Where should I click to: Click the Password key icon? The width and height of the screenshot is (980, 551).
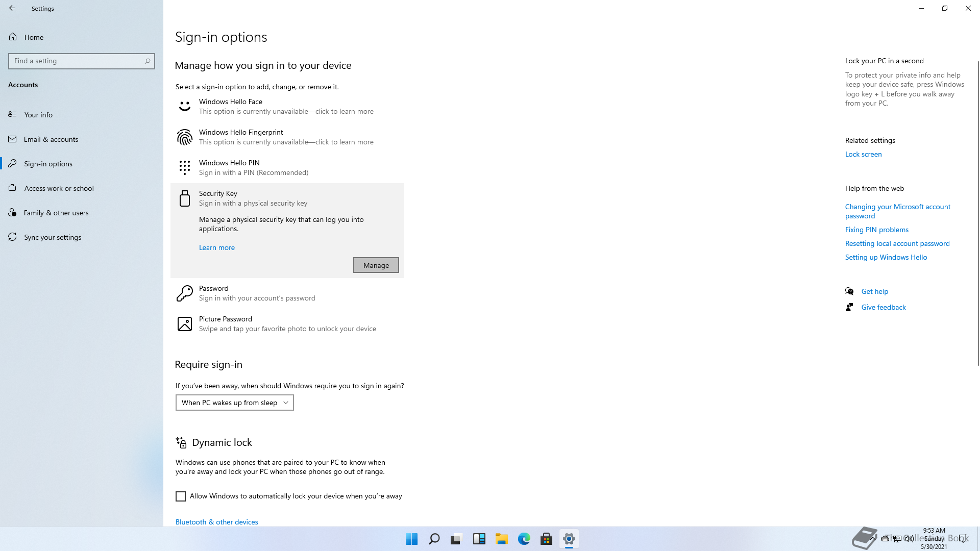(184, 293)
